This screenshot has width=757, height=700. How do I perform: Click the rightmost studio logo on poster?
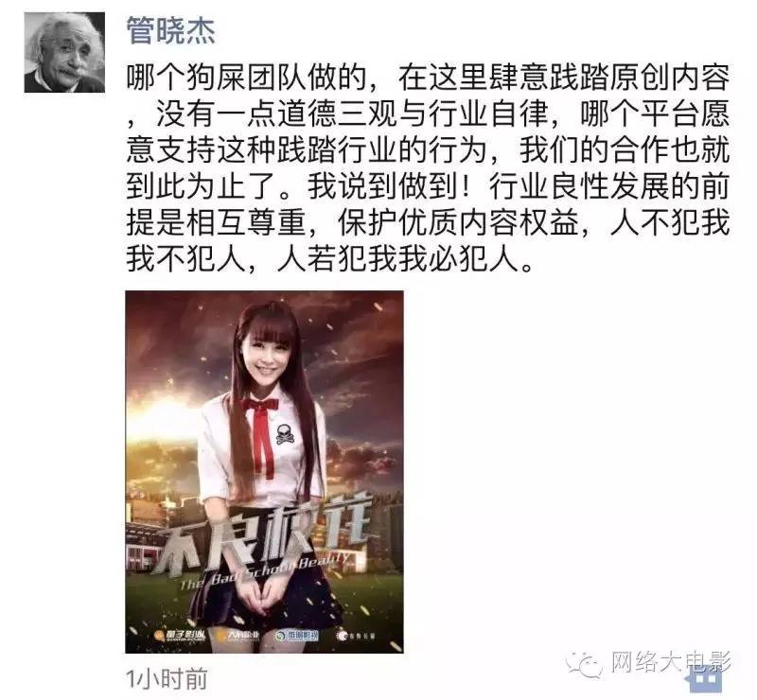(356, 637)
